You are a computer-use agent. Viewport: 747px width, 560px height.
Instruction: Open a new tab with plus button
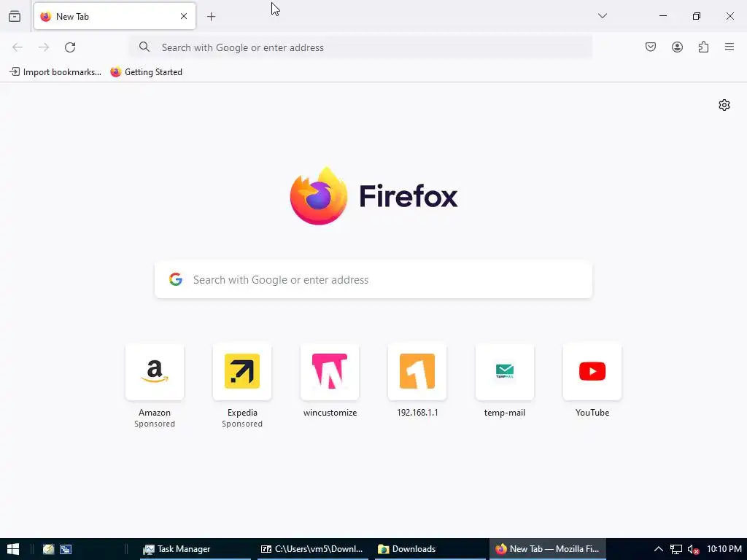[211, 17]
